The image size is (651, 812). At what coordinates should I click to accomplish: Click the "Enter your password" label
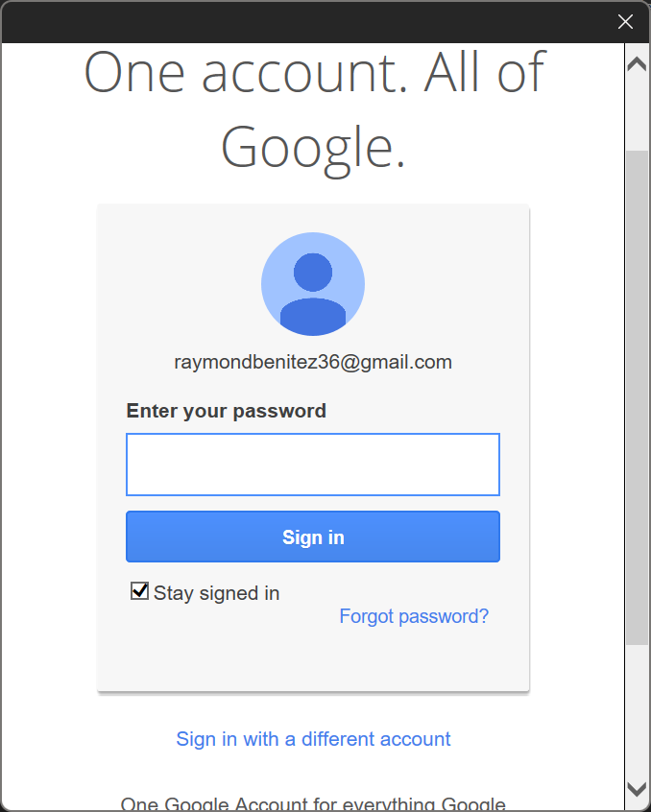click(x=227, y=411)
